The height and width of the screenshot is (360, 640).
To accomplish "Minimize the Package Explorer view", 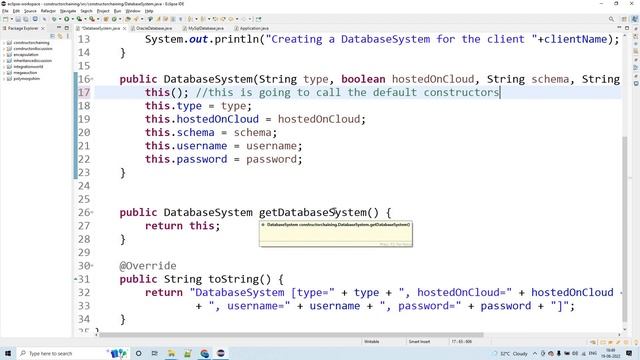I will click(59, 28).
